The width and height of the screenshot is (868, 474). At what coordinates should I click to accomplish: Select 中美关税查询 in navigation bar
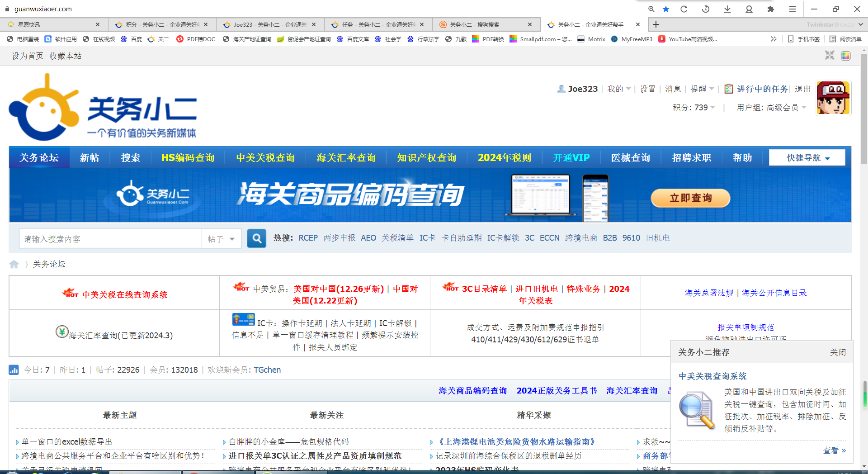point(265,158)
